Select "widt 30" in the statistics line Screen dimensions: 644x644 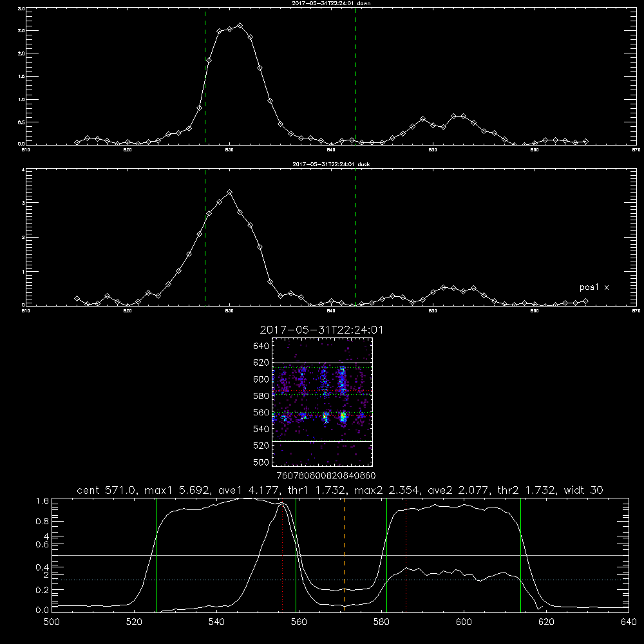pyautogui.click(x=583, y=490)
